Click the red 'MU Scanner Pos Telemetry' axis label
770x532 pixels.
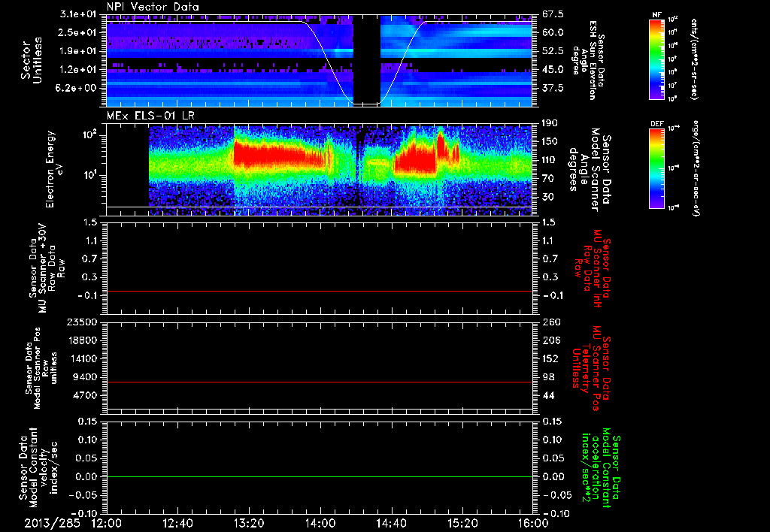pos(592,368)
